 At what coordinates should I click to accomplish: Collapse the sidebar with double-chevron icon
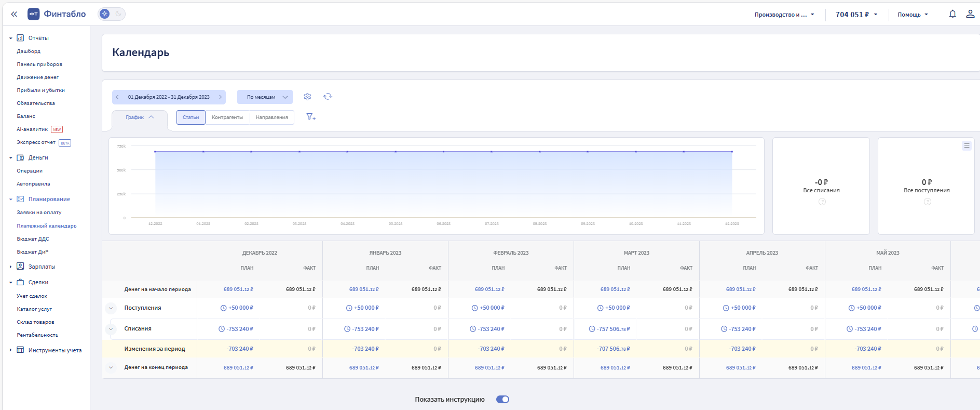pos(14,14)
